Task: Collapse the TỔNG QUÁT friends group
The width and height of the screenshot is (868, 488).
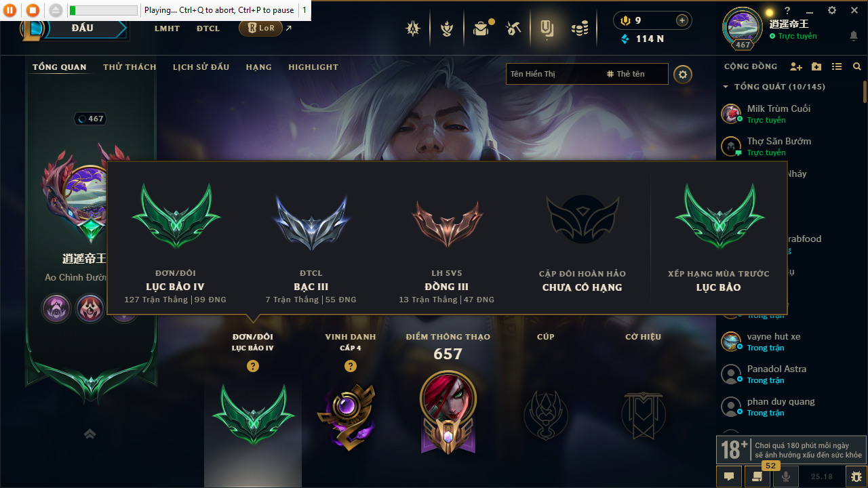Action: pyautogui.click(x=726, y=87)
